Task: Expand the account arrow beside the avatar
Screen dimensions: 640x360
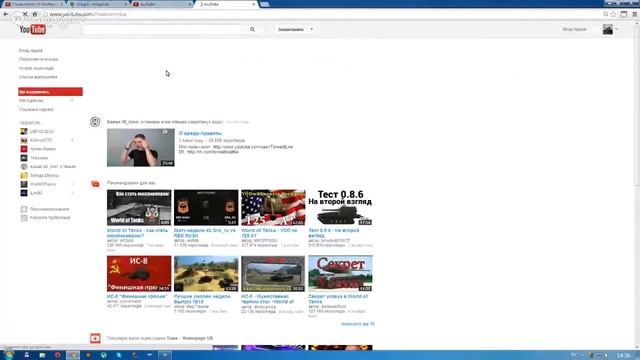Action: [616, 29]
